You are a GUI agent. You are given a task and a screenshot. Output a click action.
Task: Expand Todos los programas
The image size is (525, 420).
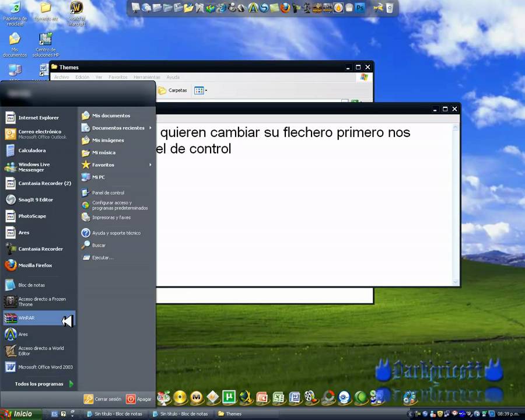pos(44,384)
